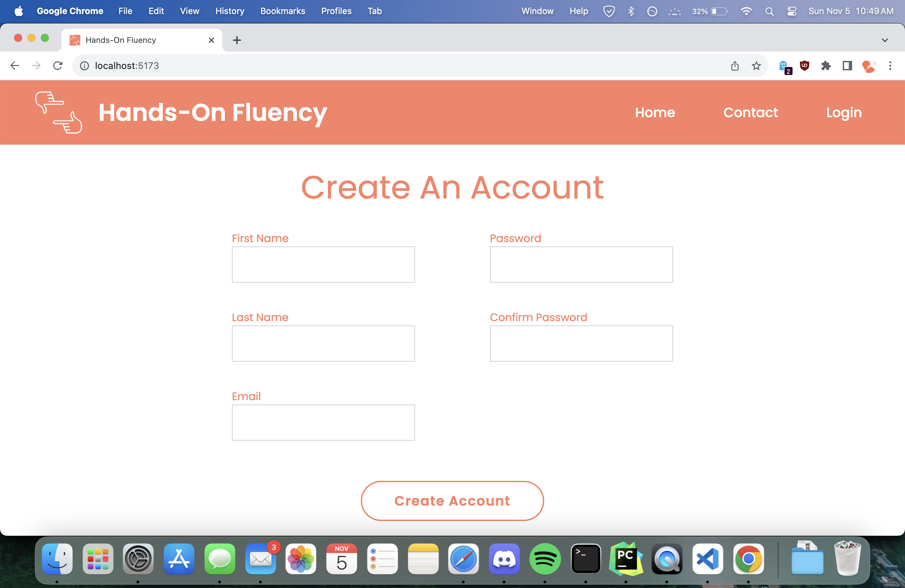Screen dimensions: 905x588
Task: Open the Chrome three-dot menu
Action: pyautogui.click(x=890, y=66)
